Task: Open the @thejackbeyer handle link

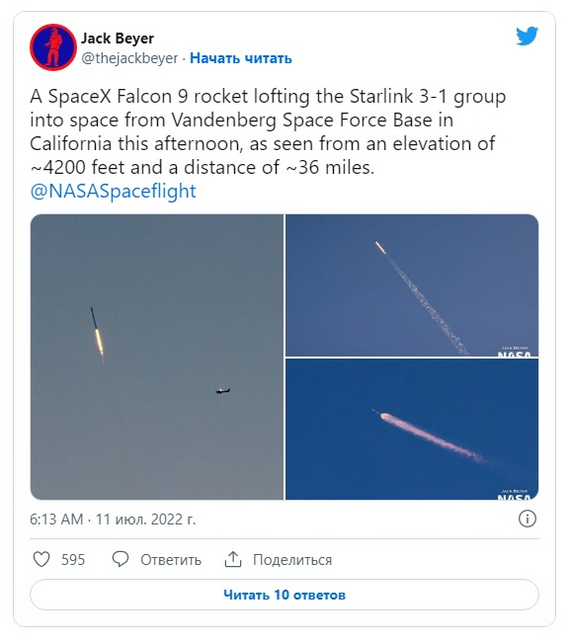Action: [x=130, y=58]
